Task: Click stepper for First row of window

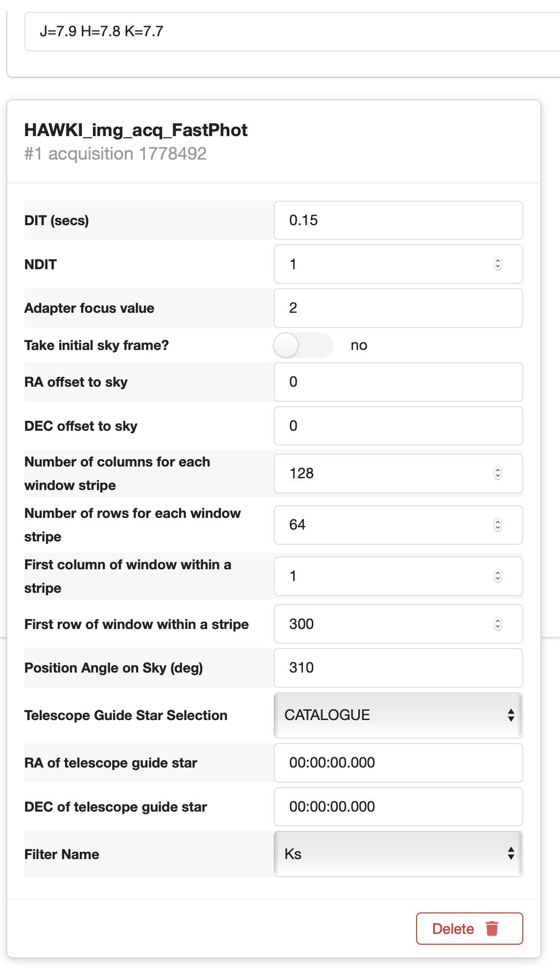Action: click(x=497, y=624)
